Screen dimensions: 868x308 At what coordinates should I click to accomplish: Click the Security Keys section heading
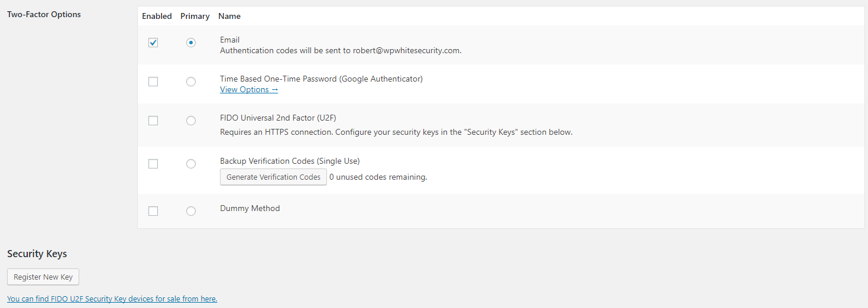click(x=37, y=254)
